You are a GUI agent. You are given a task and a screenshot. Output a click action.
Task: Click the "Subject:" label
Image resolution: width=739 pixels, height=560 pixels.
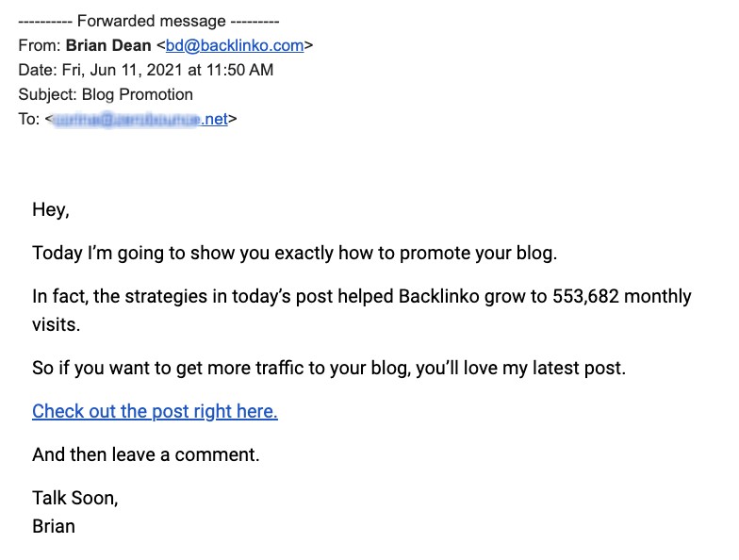[x=47, y=94]
